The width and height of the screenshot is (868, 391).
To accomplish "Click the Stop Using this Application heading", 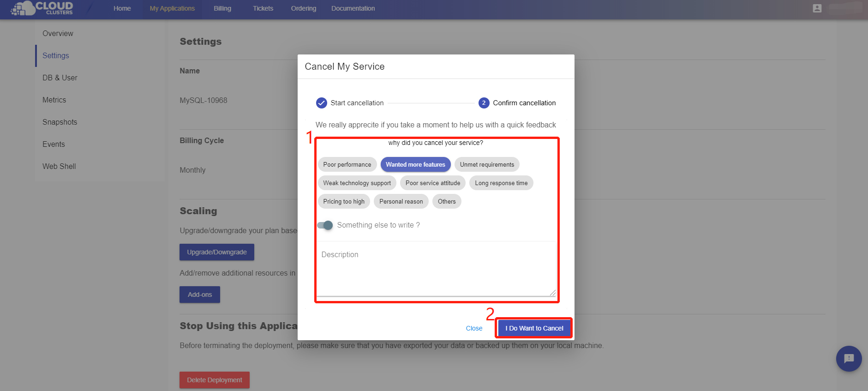I will pos(239,326).
